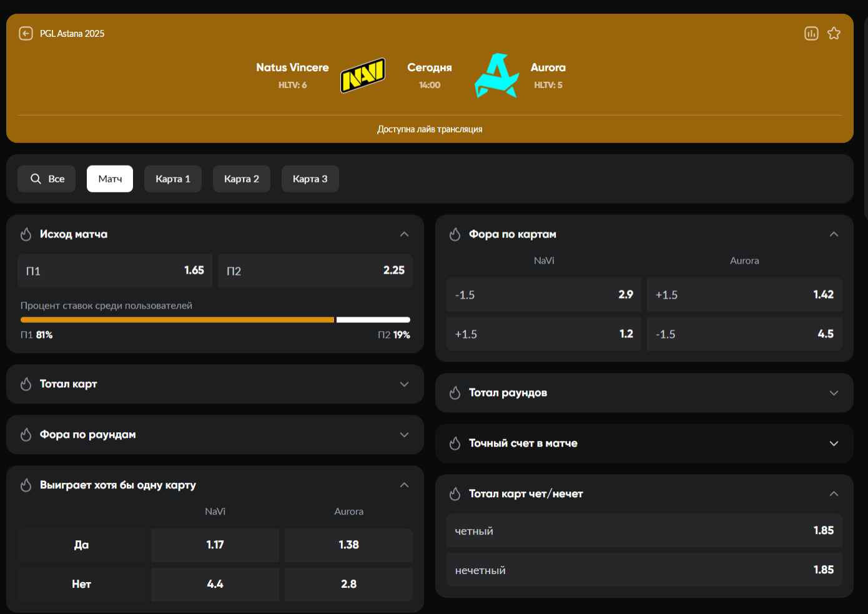The width and height of the screenshot is (868, 614).
Task: Click the flame icon beside Исход матча
Action: click(26, 234)
